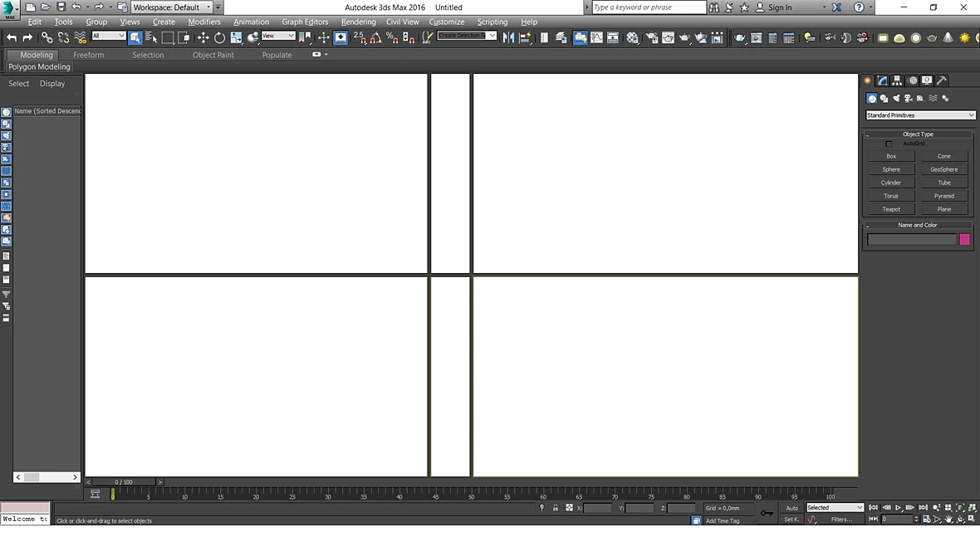Click the Teapot primitive button
The height and width of the screenshot is (551, 980).
pos(890,209)
